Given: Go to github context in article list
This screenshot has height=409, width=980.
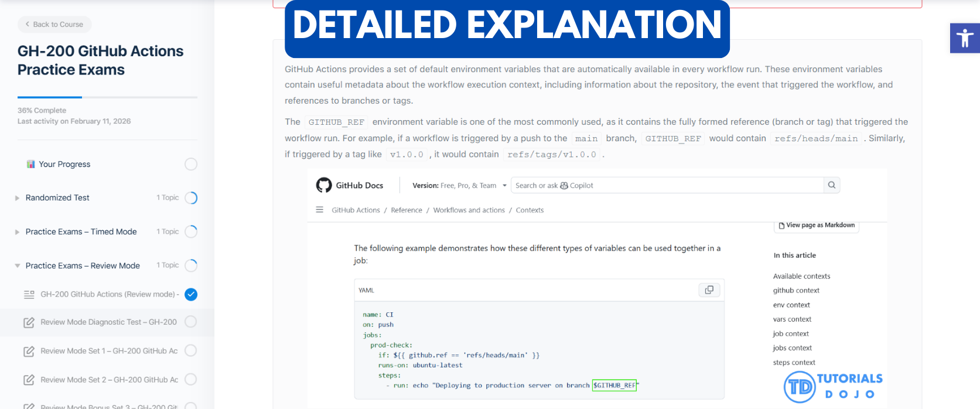Looking at the screenshot, I should [796, 290].
